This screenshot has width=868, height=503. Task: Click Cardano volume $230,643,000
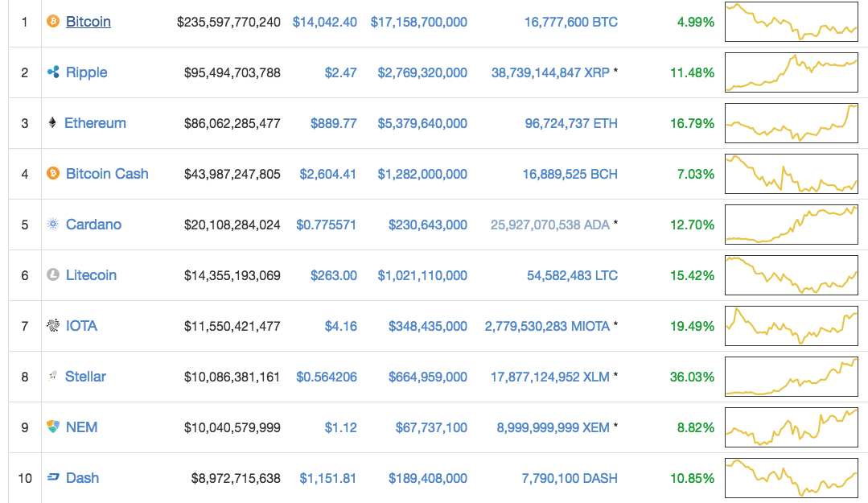click(428, 225)
